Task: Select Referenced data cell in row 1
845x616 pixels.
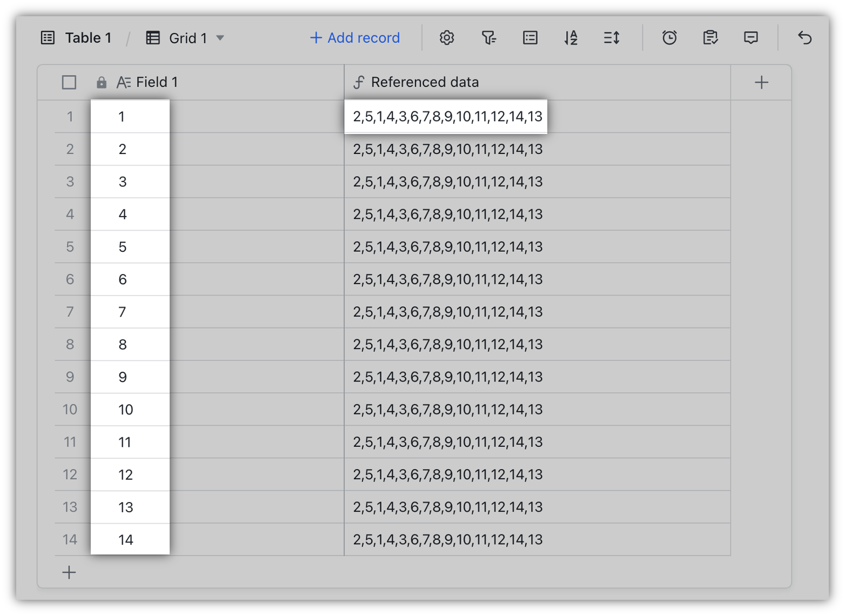Action: pyautogui.click(x=446, y=116)
